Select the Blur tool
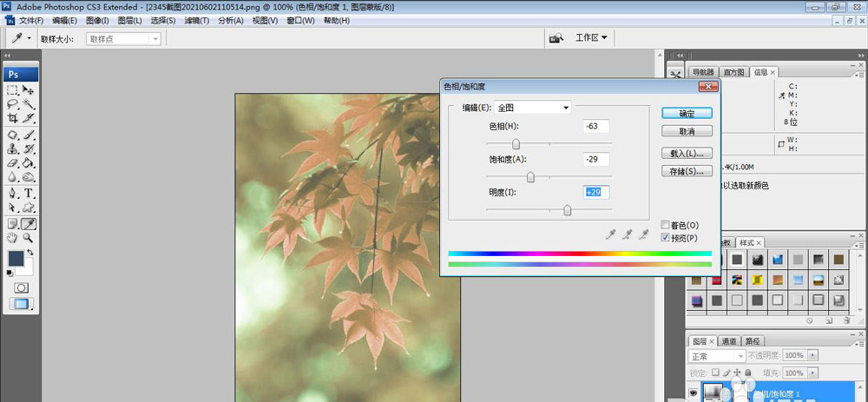Image resolution: width=868 pixels, height=402 pixels. click(12, 177)
